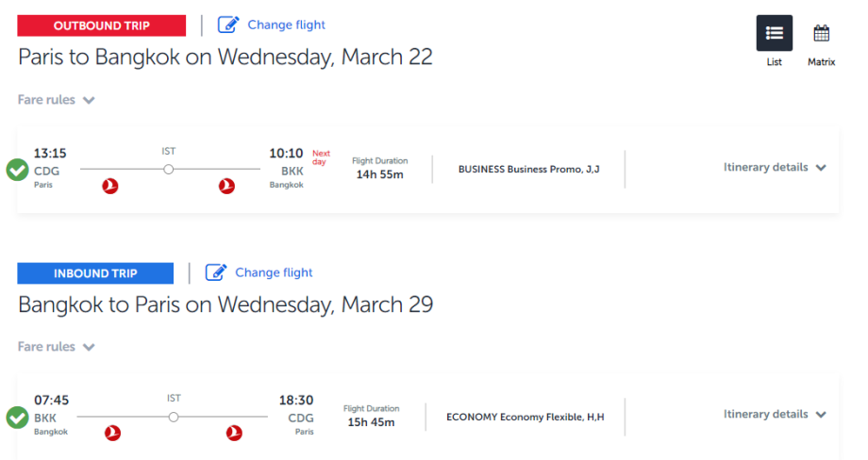Expand inbound Fare rules
868x460 pixels.
point(57,347)
